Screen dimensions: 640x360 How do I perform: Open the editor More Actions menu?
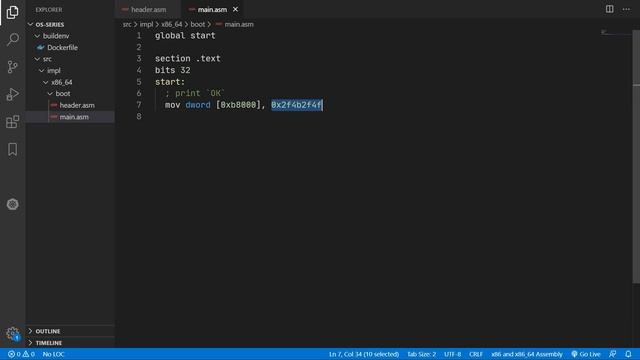[626, 9]
